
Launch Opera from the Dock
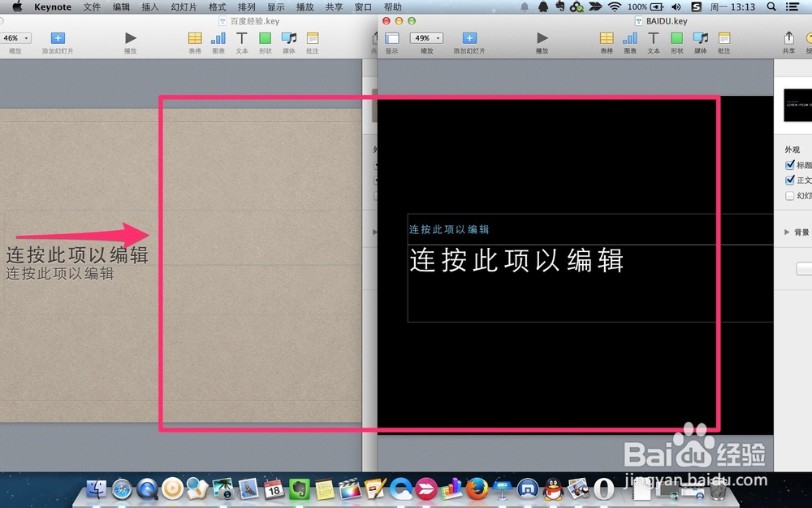pyautogui.click(x=604, y=488)
